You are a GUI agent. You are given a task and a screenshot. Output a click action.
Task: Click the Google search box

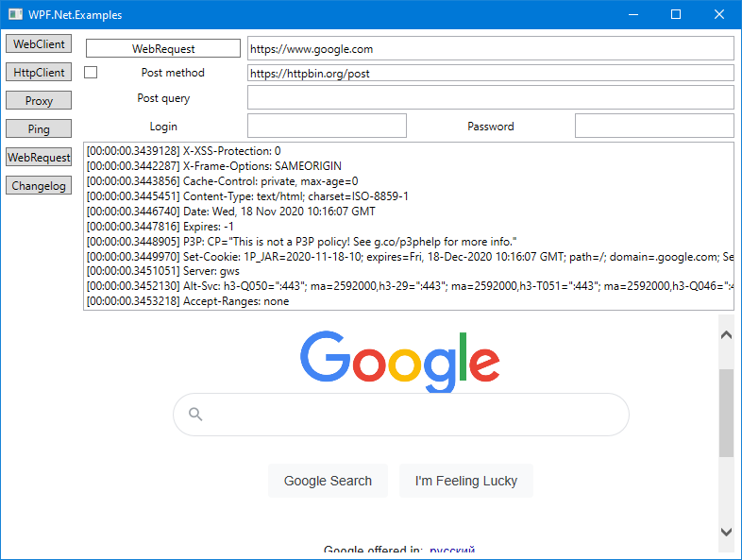pos(401,415)
